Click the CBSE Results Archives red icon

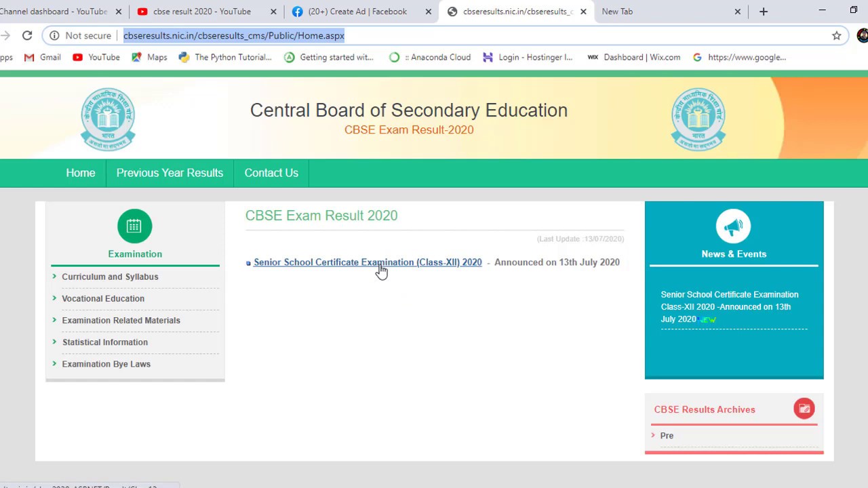tap(804, 409)
